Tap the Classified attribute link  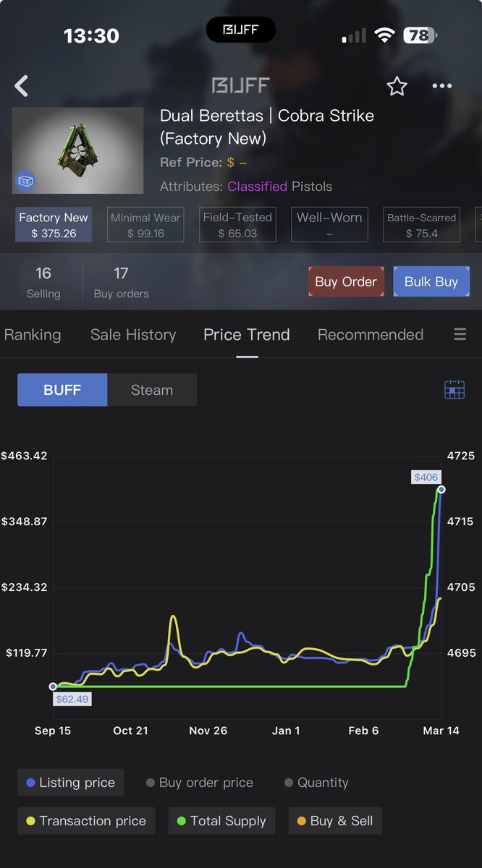(x=258, y=187)
